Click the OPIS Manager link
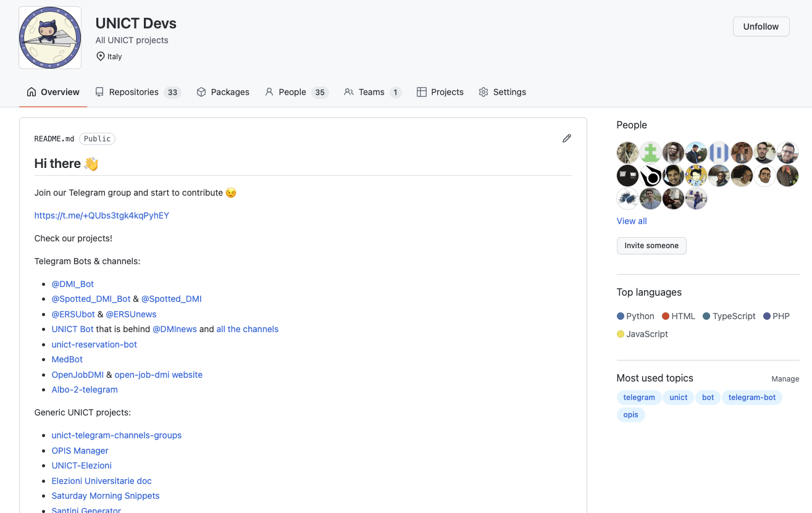The width and height of the screenshot is (812, 513). pyautogui.click(x=80, y=451)
